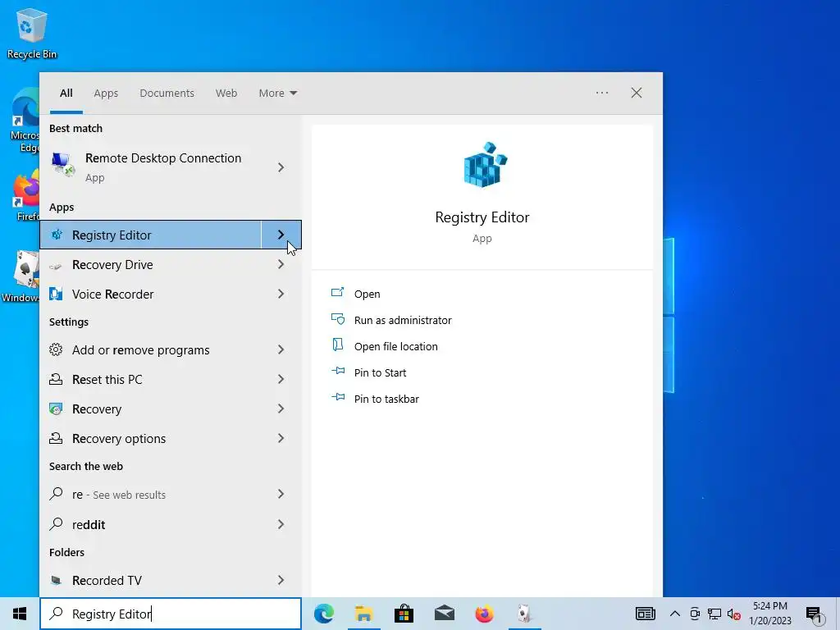Launch Microsoft Edge from the taskbar
The width and height of the screenshot is (840, 630).
click(324, 614)
